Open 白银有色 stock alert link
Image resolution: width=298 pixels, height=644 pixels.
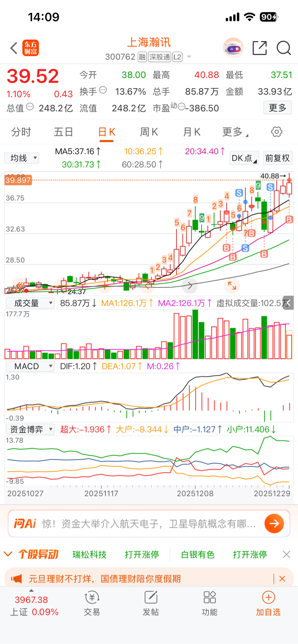[198, 554]
